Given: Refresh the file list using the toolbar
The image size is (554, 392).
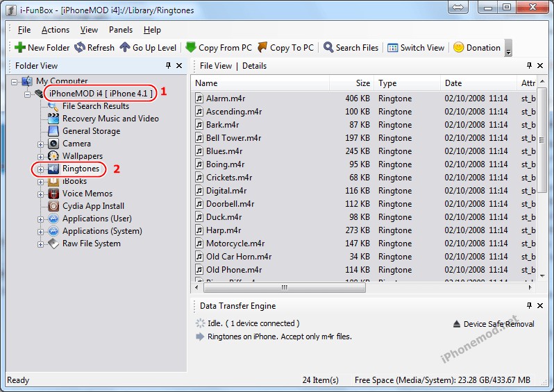Looking at the screenshot, I should pos(80,48).
